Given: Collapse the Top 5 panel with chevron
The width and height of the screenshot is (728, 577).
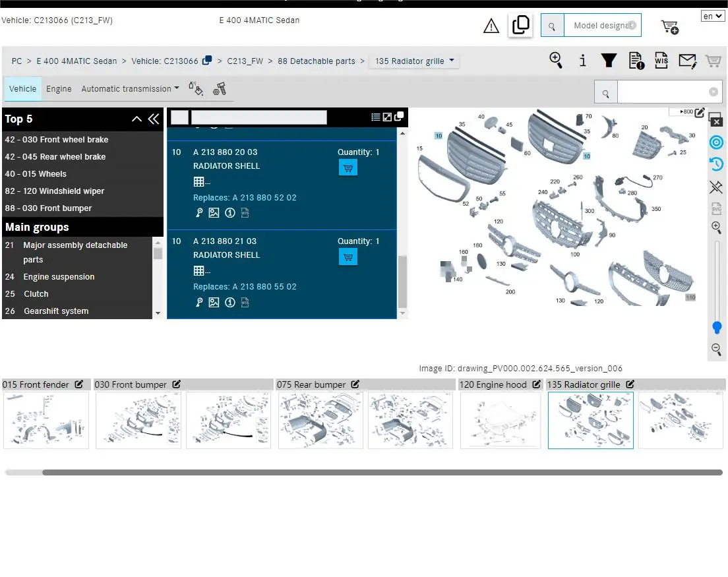Looking at the screenshot, I should pos(136,119).
